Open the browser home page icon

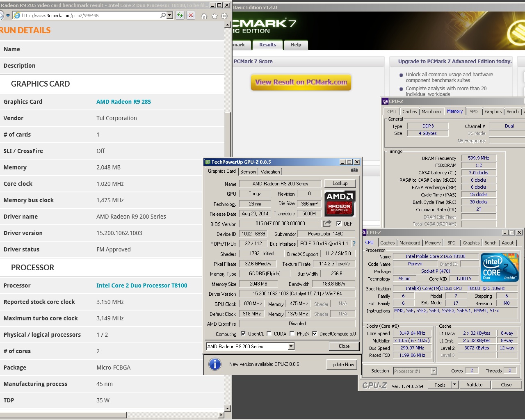tap(204, 16)
